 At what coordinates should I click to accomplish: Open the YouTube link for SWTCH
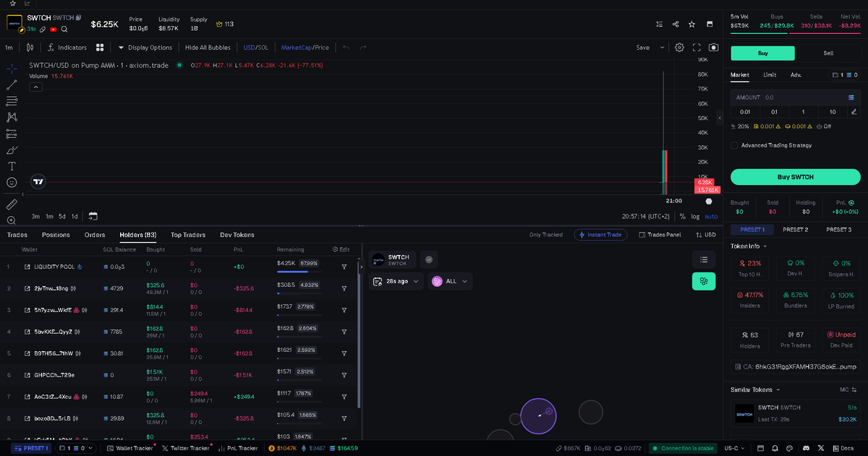(x=54, y=30)
